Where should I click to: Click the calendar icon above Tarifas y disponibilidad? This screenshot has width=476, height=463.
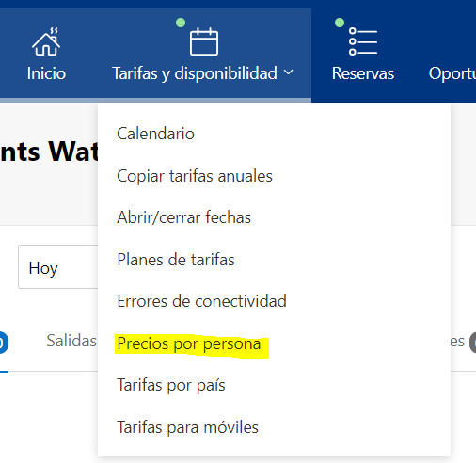tap(204, 41)
